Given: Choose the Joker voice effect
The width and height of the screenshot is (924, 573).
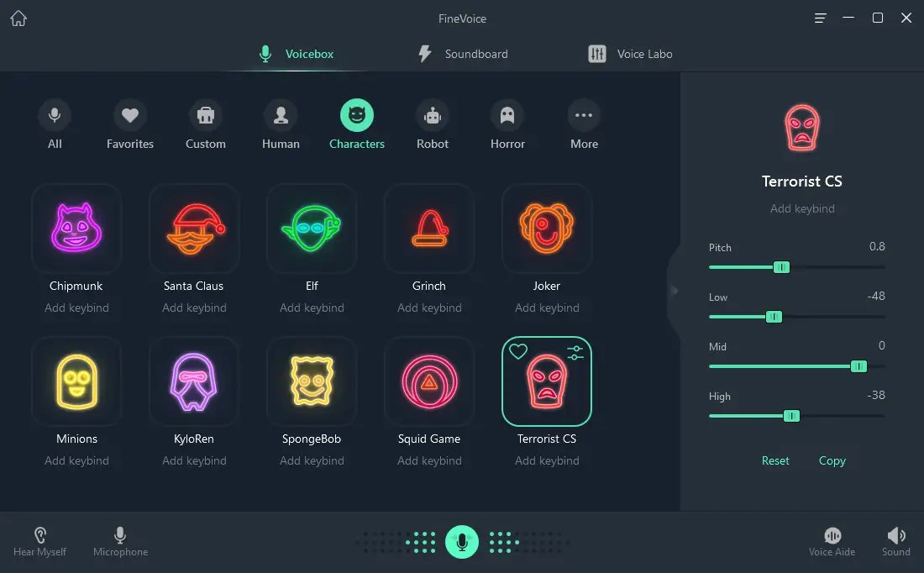Looking at the screenshot, I should coord(547,229).
